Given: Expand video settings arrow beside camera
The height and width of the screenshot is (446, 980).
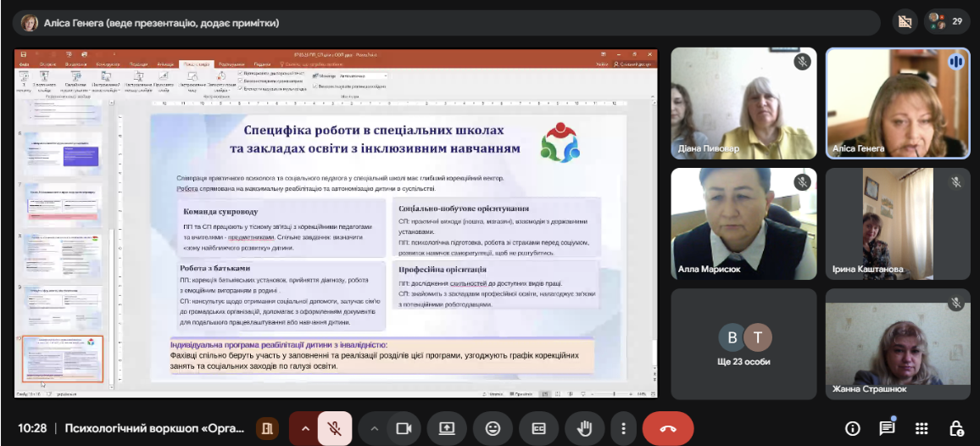Looking at the screenshot, I should [x=375, y=428].
